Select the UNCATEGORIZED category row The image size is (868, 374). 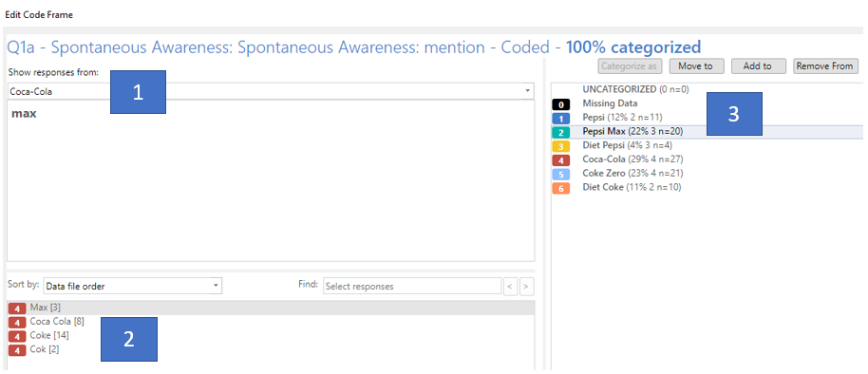(707, 89)
